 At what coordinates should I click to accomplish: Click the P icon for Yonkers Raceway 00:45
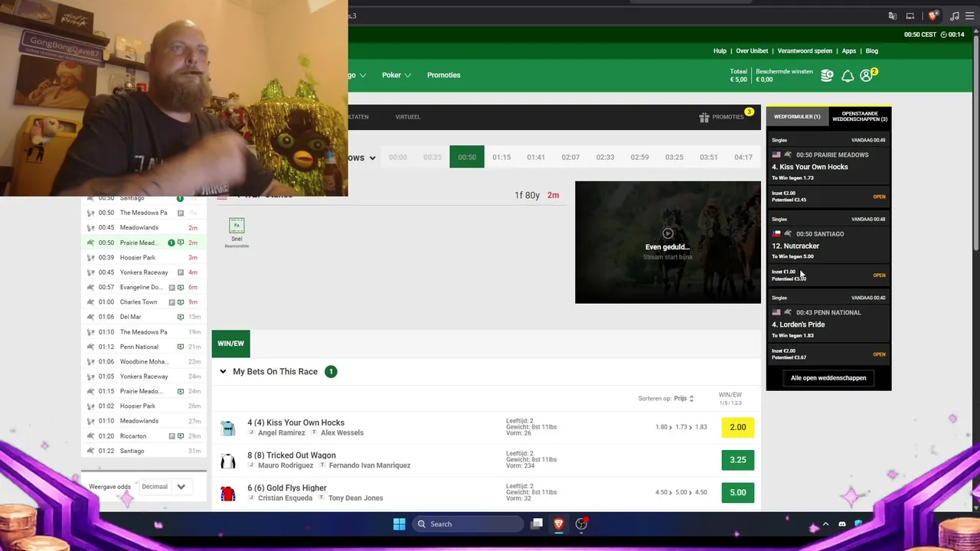pos(181,272)
